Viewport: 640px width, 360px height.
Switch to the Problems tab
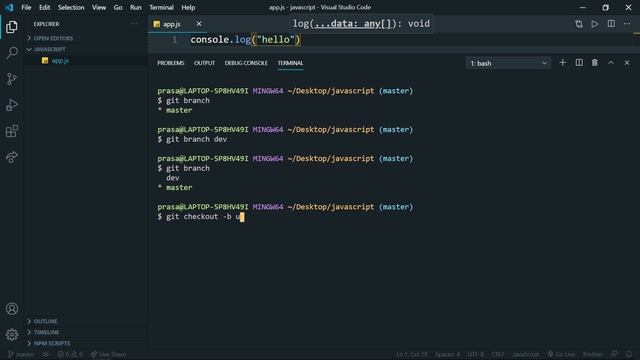[x=171, y=63]
